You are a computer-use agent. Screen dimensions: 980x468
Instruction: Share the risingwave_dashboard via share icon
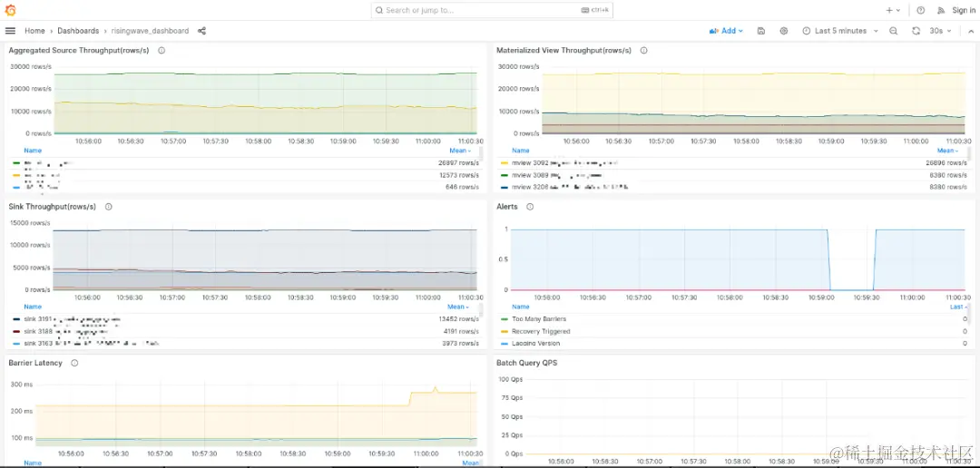[x=201, y=31]
